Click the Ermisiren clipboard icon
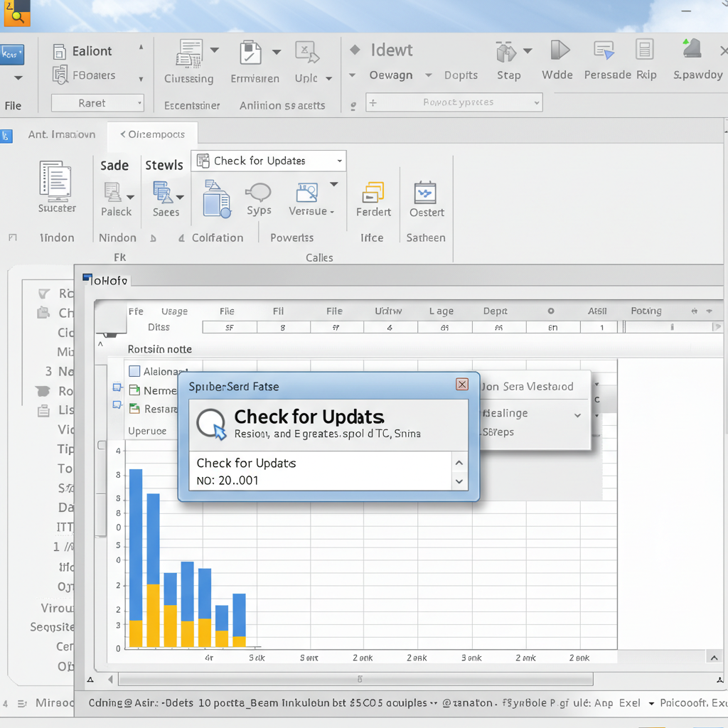728x728 pixels. [251, 53]
